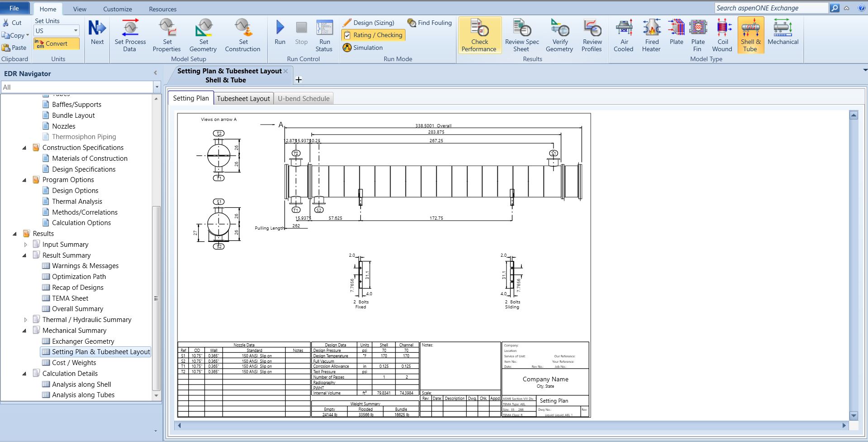Expand Thermal / Hydraulic Summary node
The height and width of the screenshot is (442, 868).
coord(25,320)
